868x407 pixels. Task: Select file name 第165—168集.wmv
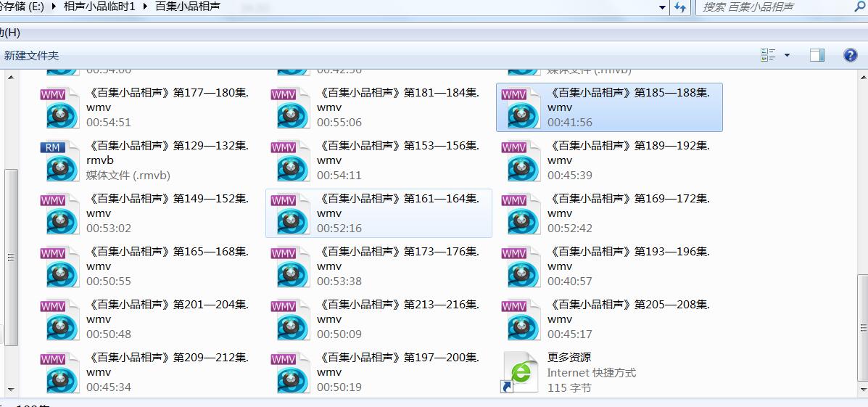[x=168, y=259]
